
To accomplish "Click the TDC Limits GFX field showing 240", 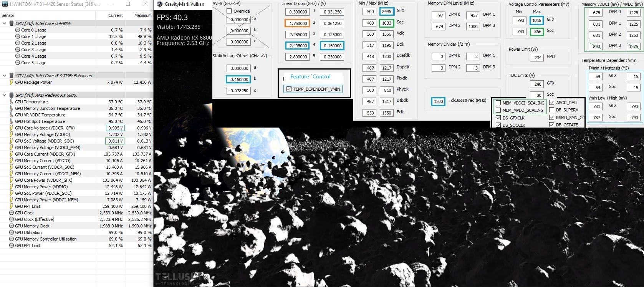I will [x=538, y=84].
